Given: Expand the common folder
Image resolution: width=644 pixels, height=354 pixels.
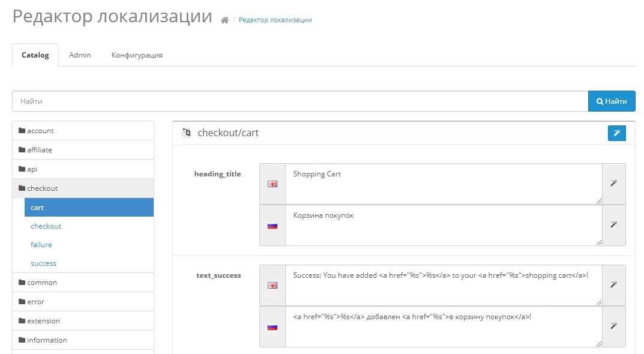Looking at the screenshot, I should pyautogui.click(x=83, y=283).
